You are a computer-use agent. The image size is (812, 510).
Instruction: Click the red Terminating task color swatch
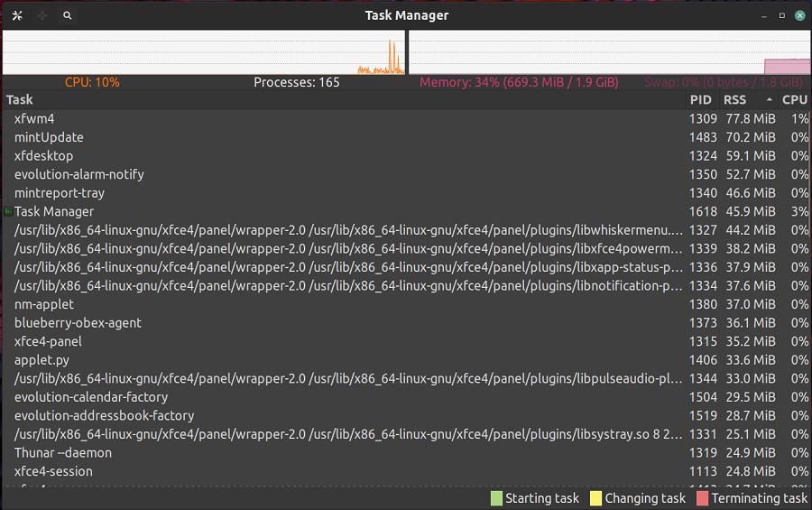[x=702, y=498]
